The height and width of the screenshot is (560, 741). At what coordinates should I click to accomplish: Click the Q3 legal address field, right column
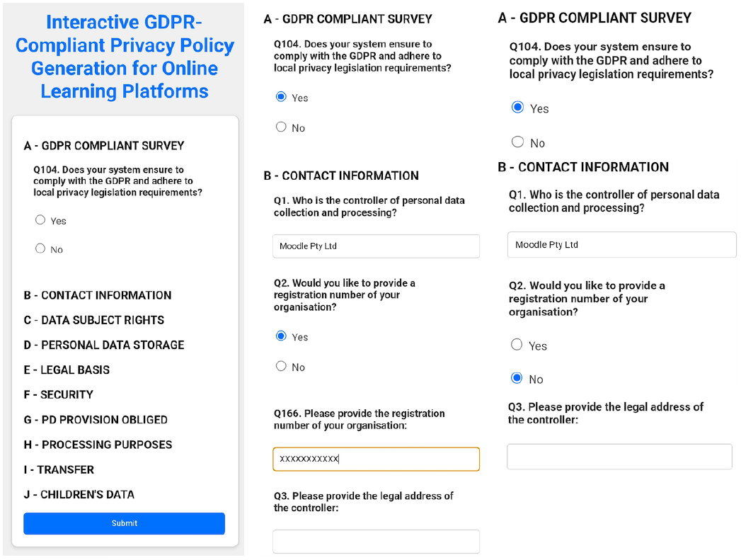click(x=619, y=456)
